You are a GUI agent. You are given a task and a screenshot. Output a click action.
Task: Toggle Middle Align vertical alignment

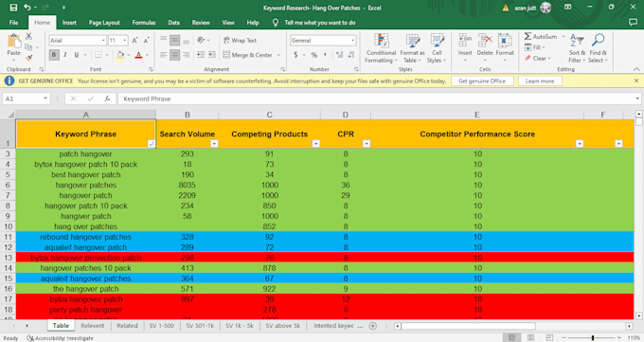coord(174,41)
